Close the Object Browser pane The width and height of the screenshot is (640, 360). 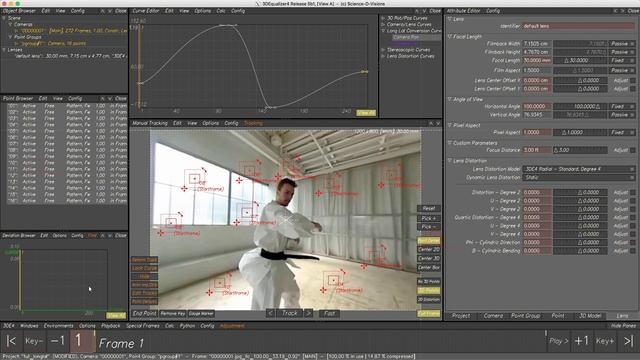pyautogui.click(x=121, y=11)
